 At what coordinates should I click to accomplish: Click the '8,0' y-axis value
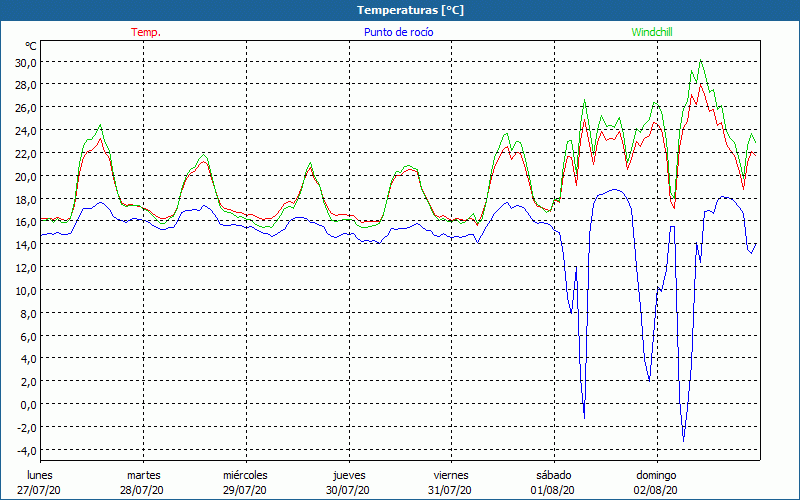click(28, 313)
